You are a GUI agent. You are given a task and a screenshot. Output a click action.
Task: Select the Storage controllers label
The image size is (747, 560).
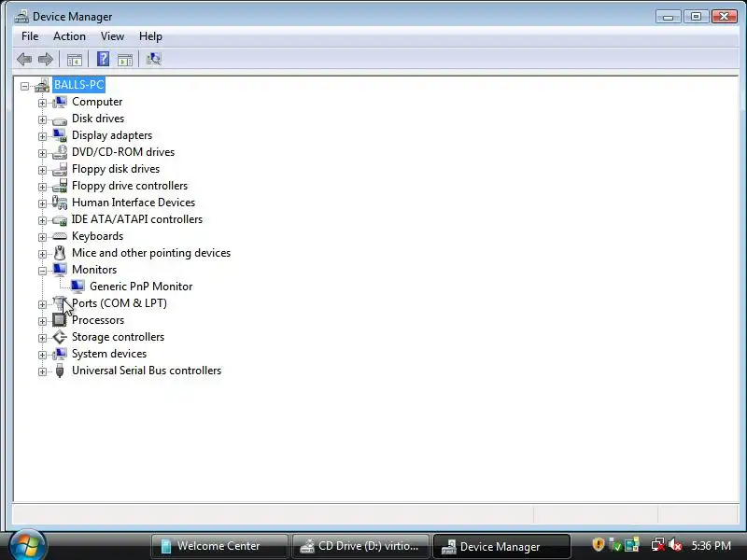tap(119, 337)
